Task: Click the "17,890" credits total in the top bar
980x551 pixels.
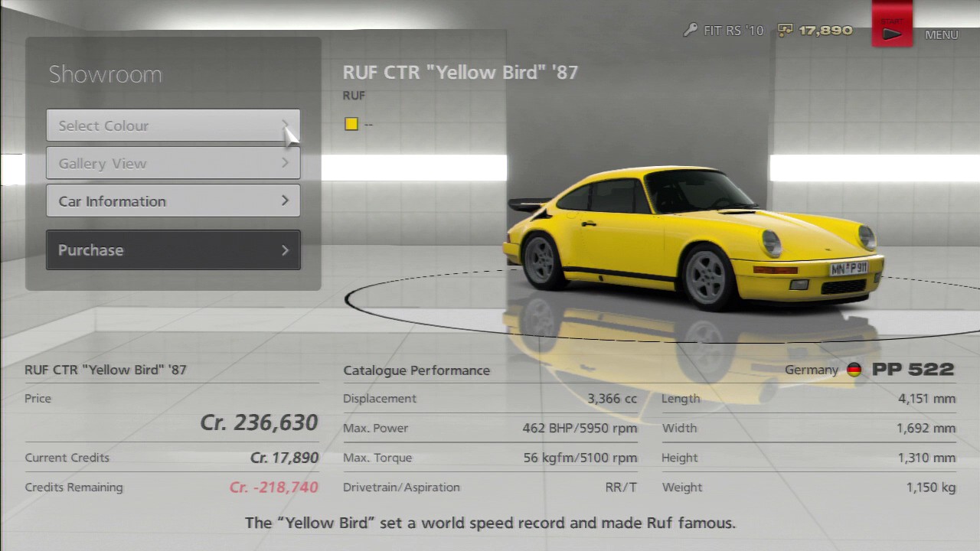Action: (825, 31)
